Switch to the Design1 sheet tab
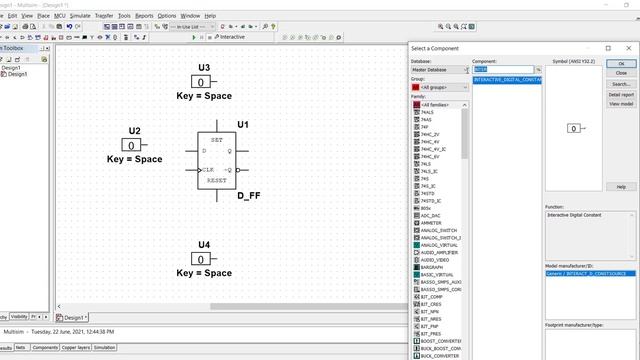 coord(72,318)
